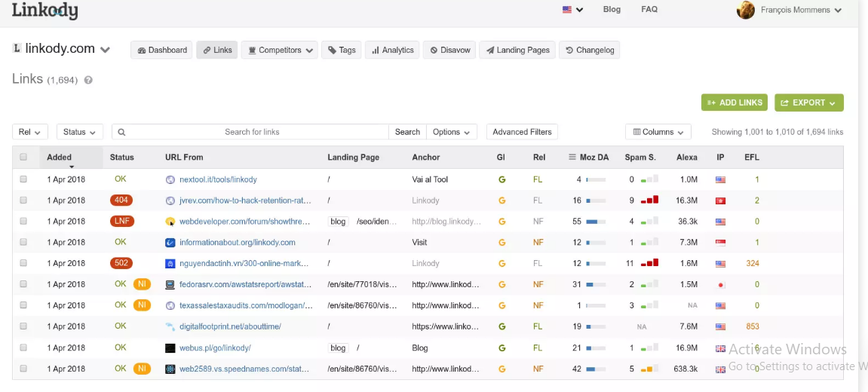The image size is (868, 392).
Task: Open the Export dropdown menu
Action: [808, 103]
